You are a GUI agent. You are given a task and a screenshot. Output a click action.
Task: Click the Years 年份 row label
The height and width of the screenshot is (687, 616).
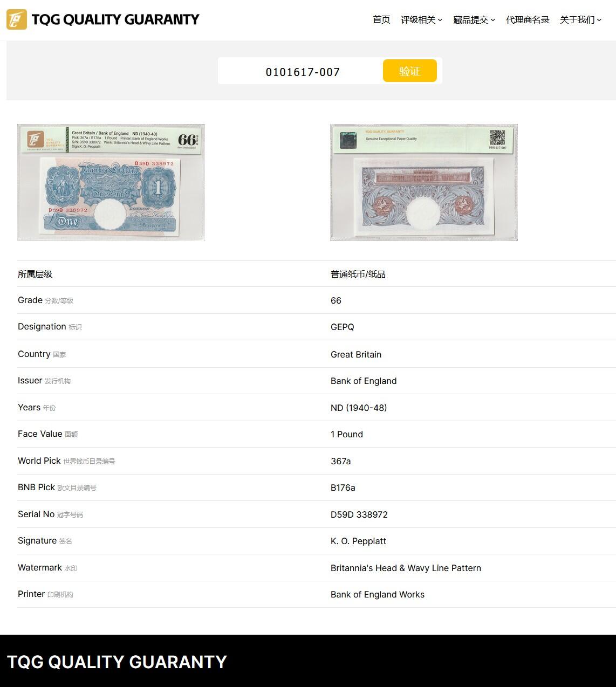coord(37,408)
